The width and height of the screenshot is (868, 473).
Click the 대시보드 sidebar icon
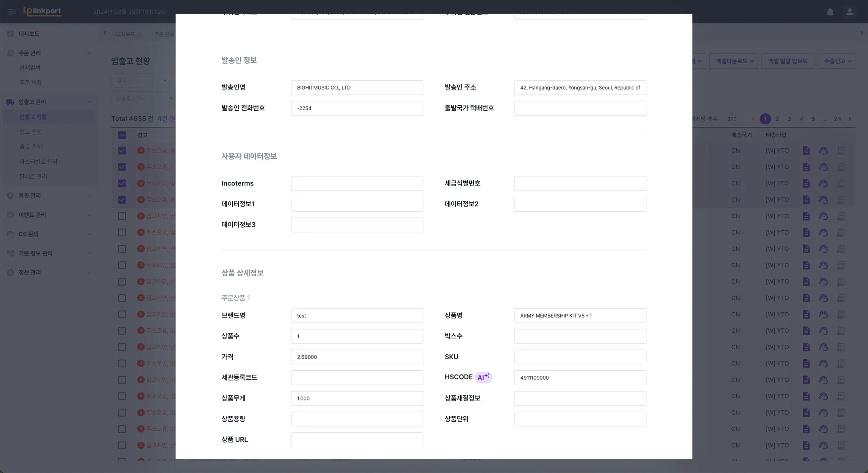click(11, 34)
